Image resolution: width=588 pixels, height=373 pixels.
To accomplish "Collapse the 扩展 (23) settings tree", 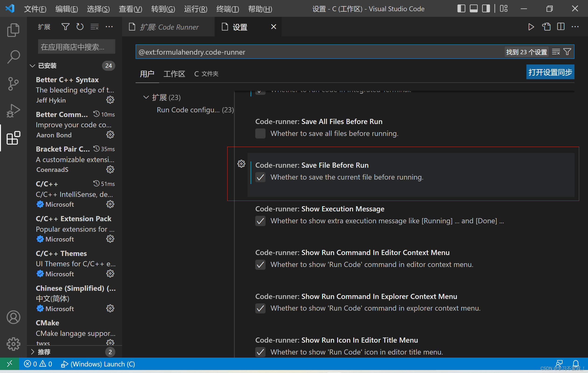I will point(146,97).
